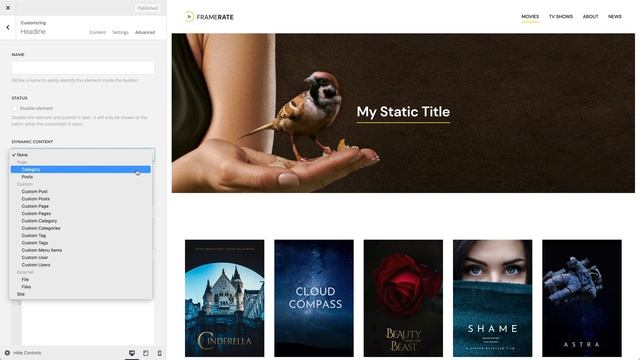Screen dimensions: 640x360
Task: Choose Category from the dropdown list
Action: click(80, 169)
